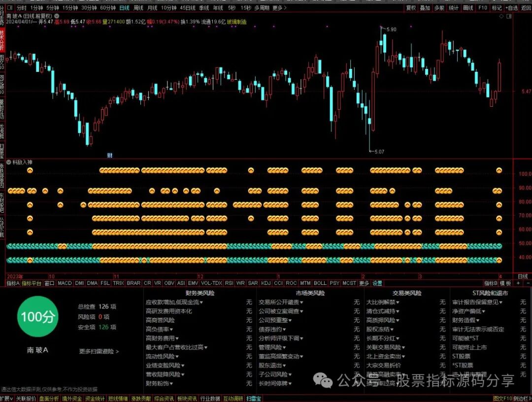Select the 60分钟 period tab
Screen dimensions: 532x402
(108, 7)
